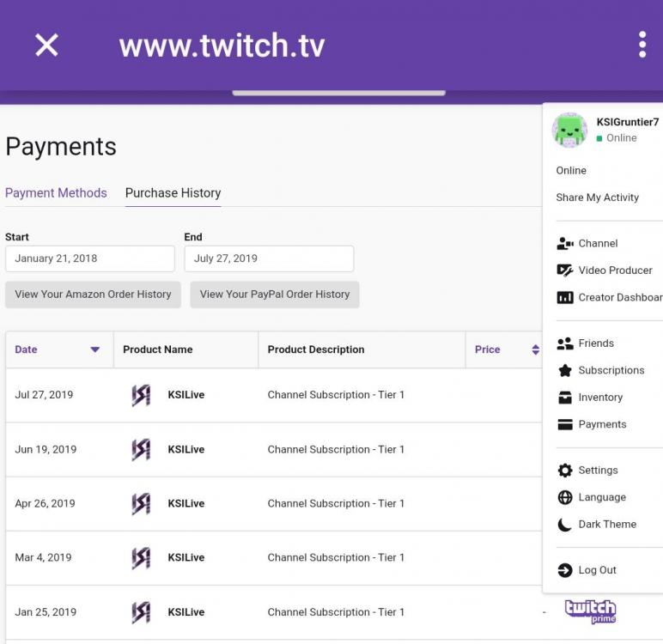This screenshot has width=663, height=644.
Task: Click the KSILive logo in Apr 26, 2019 row
Action: point(141,504)
